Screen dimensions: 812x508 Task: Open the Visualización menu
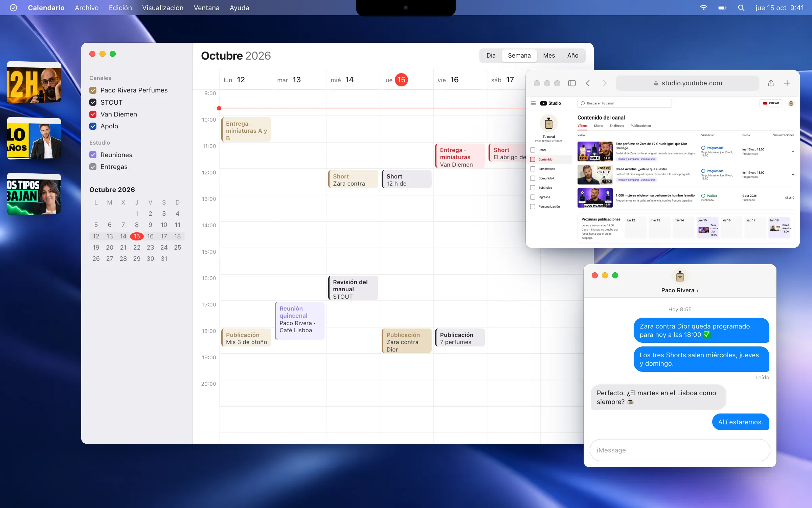[163, 8]
